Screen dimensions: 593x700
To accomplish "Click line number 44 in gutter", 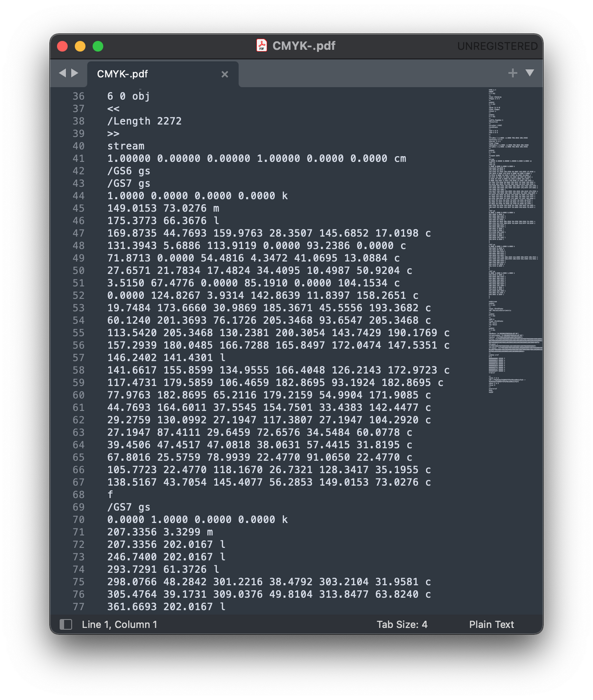I will (78, 196).
